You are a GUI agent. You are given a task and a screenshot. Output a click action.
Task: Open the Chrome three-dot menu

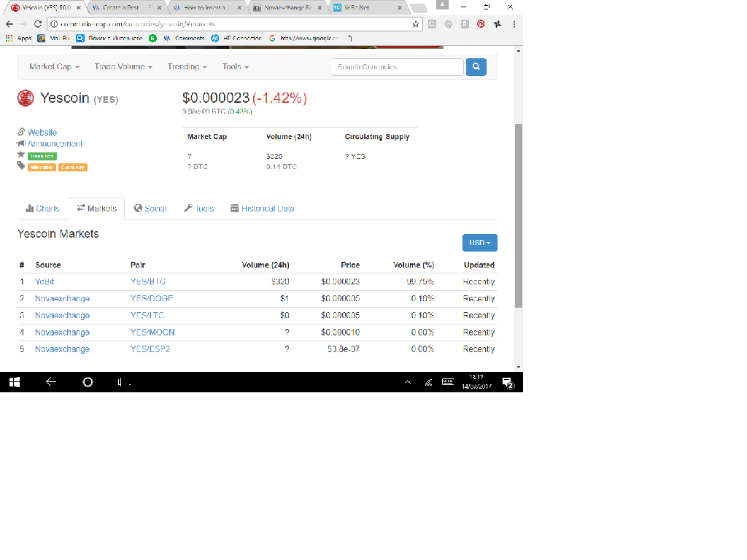(x=514, y=24)
